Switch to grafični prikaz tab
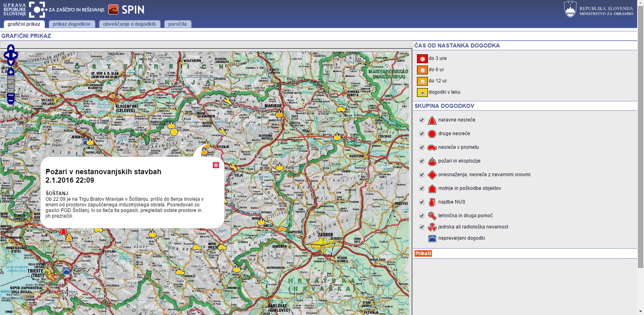 pyautogui.click(x=24, y=24)
